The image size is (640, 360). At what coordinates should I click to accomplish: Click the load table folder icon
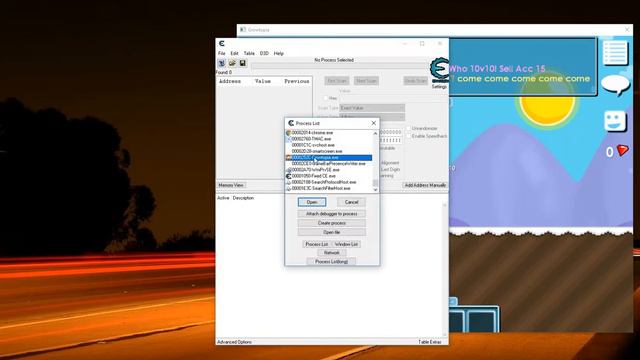tap(232, 63)
